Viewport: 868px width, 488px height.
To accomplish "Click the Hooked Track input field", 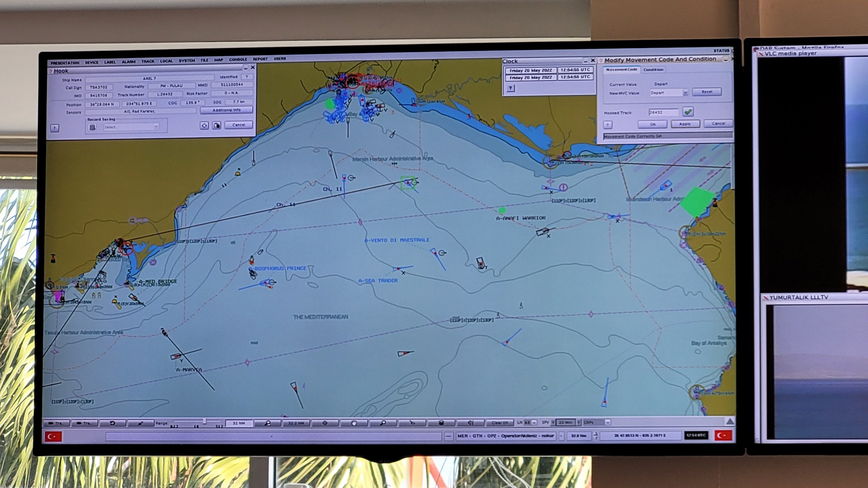I will (663, 112).
